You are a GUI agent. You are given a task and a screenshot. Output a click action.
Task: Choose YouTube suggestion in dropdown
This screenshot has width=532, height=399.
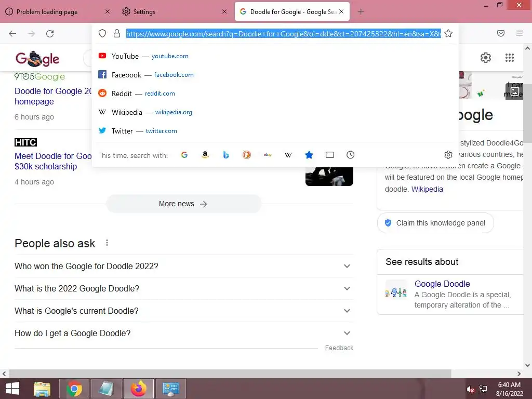(275, 56)
